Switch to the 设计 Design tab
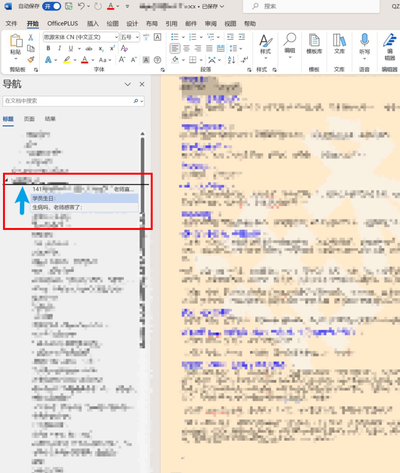The image size is (400, 473). (x=132, y=23)
